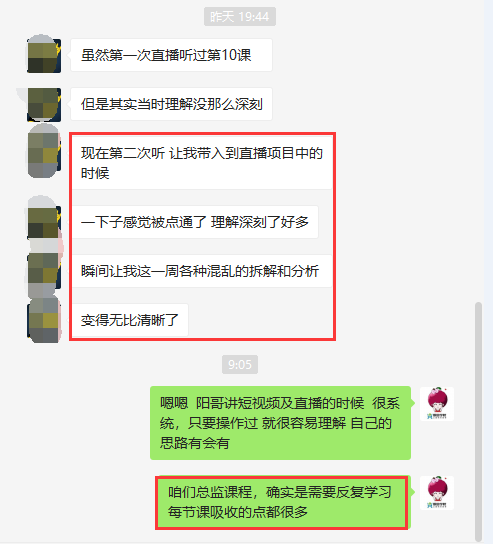This screenshot has height=544, width=493.
Task: Click the avatar beside the 变得无比清晰了 message
Action: (44, 320)
